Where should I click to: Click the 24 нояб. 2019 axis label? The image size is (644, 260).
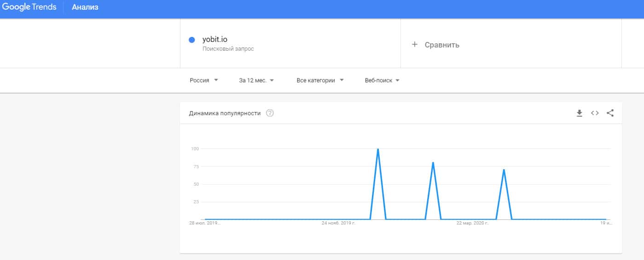coord(339,223)
